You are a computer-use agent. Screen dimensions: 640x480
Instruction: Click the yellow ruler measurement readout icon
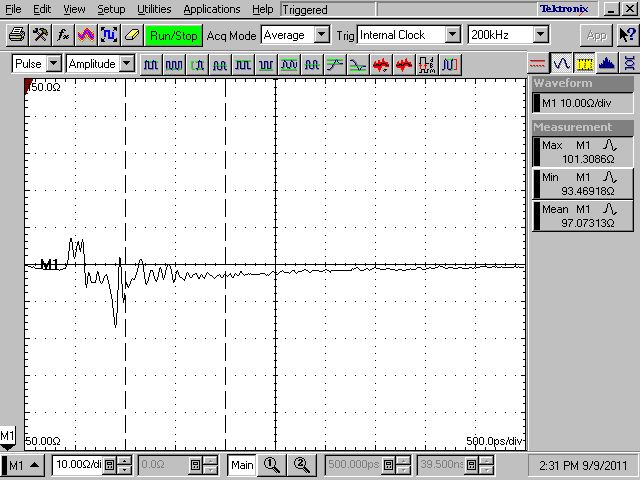tap(585, 64)
